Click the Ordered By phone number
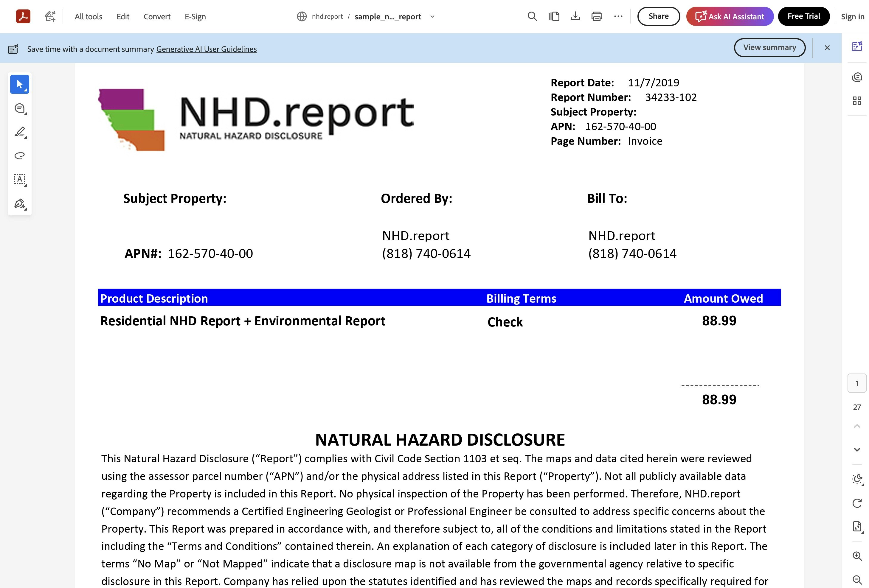 click(x=426, y=253)
